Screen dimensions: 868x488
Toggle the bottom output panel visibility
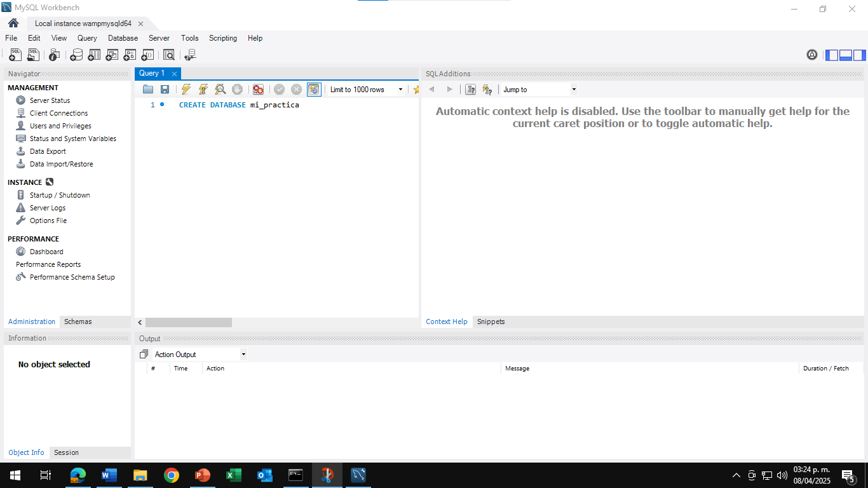coord(846,55)
